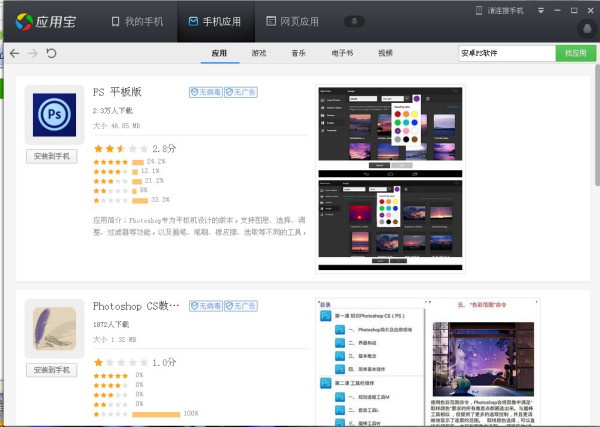
Task: Select the 应用 category tab
Action: coord(220,53)
